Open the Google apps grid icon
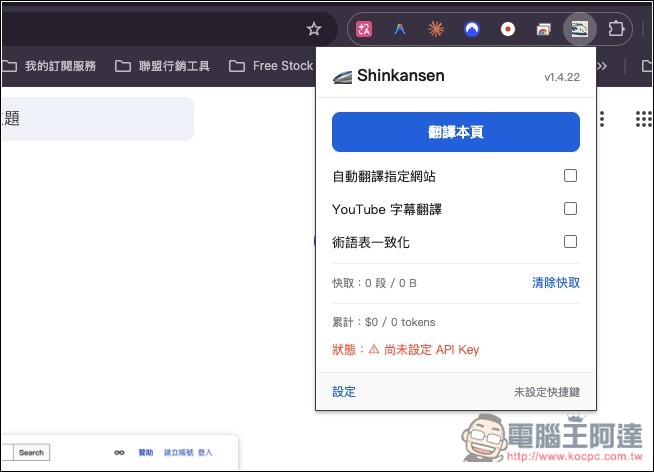This screenshot has height=472, width=654. [644, 119]
